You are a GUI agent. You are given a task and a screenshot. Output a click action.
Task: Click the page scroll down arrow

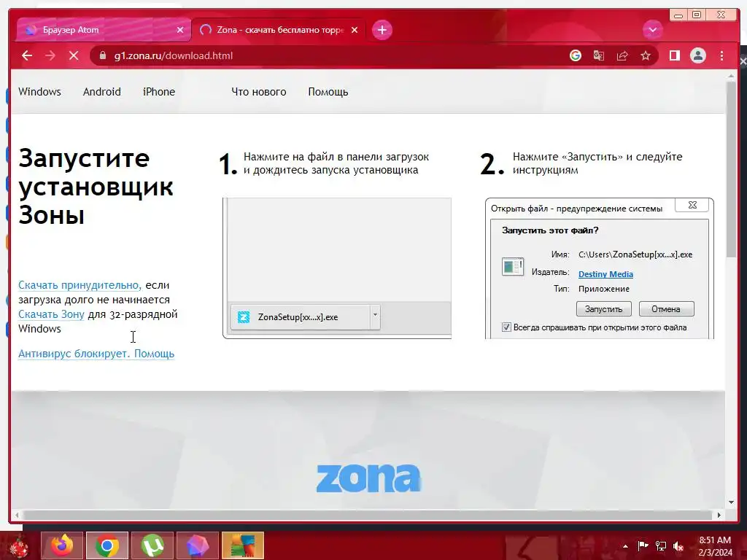[x=731, y=502]
